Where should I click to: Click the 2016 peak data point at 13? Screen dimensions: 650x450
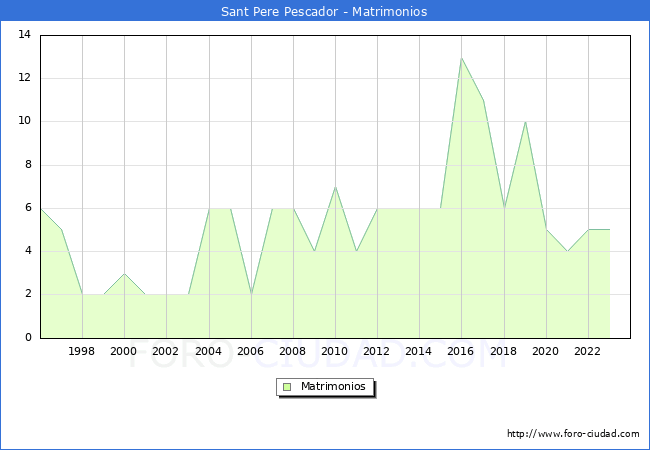461,58
